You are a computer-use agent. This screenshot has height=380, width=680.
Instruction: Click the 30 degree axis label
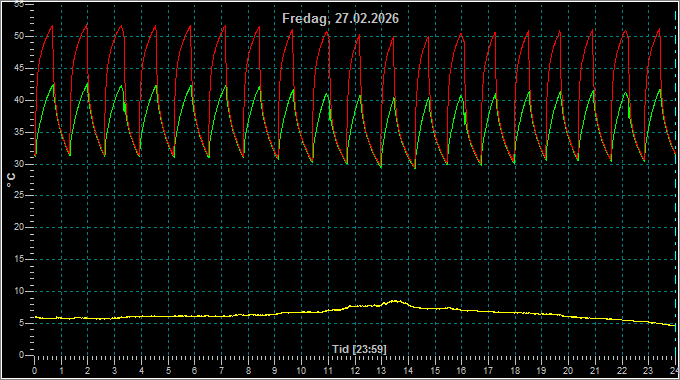click(x=19, y=164)
